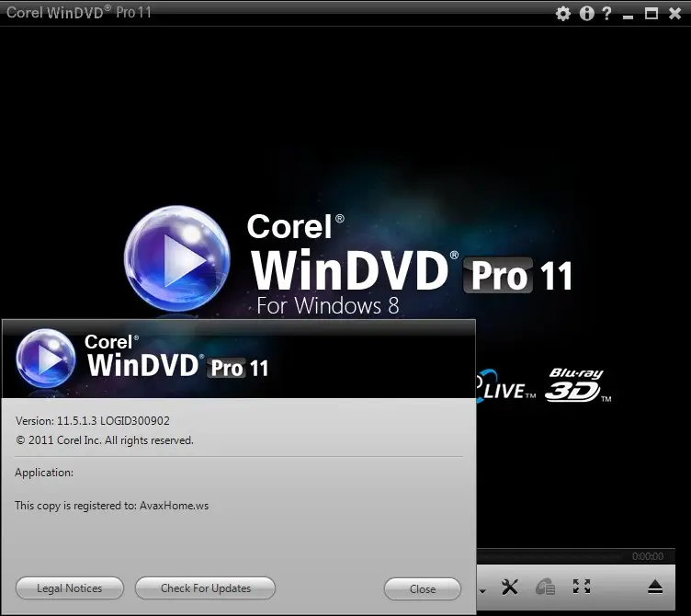The height and width of the screenshot is (616, 691).
Task: Click the Application: label in About dialog
Action: [x=44, y=473]
